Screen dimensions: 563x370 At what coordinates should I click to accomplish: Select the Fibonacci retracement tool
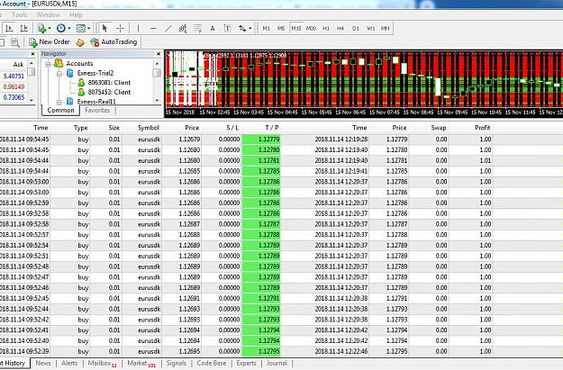pos(197,28)
